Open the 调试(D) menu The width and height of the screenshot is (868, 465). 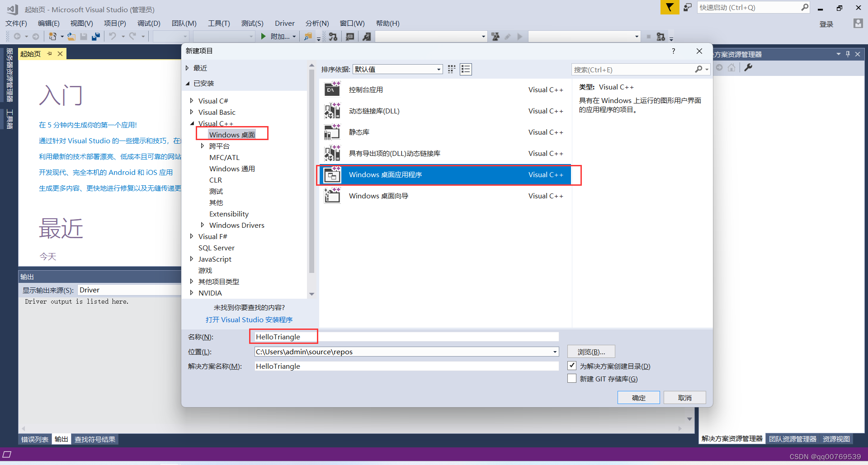click(148, 23)
